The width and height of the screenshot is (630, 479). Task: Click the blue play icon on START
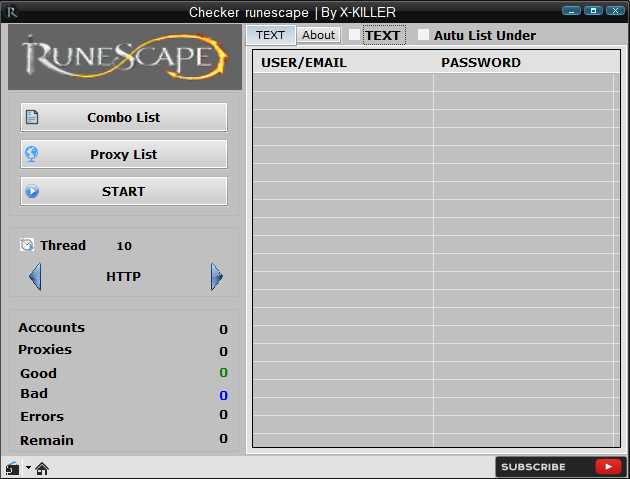click(32, 191)
